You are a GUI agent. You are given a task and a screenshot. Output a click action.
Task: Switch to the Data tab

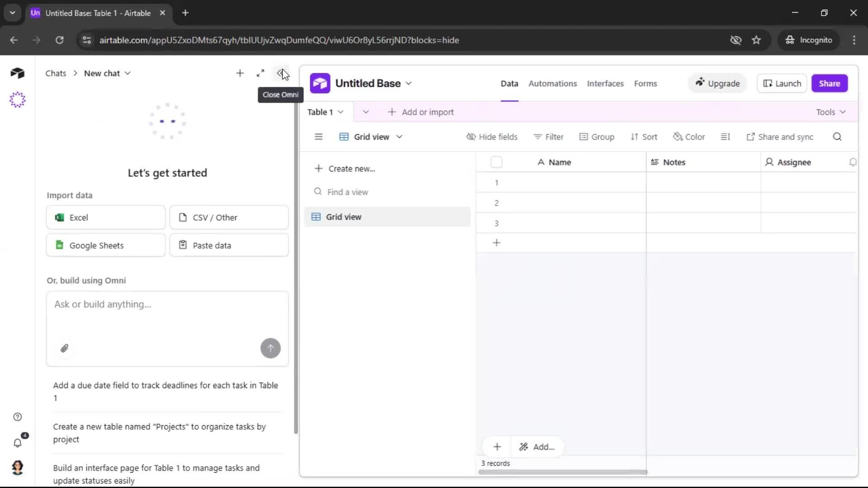click(509, 84)
